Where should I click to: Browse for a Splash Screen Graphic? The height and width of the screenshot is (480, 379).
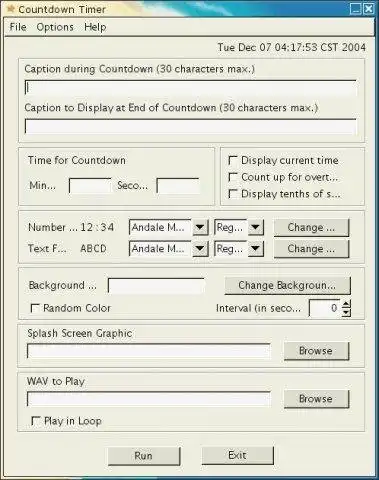pos(316,351)
